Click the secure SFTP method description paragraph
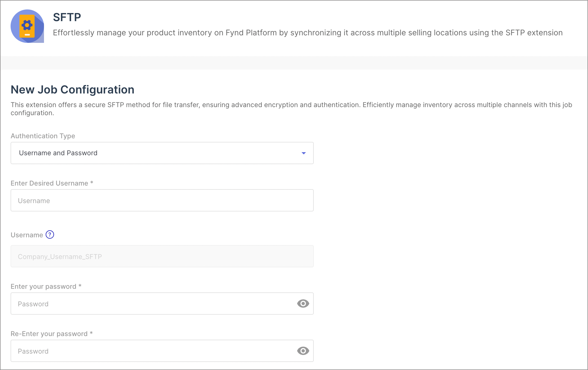This screenshot has height=370, width=588. coord(291,109)
